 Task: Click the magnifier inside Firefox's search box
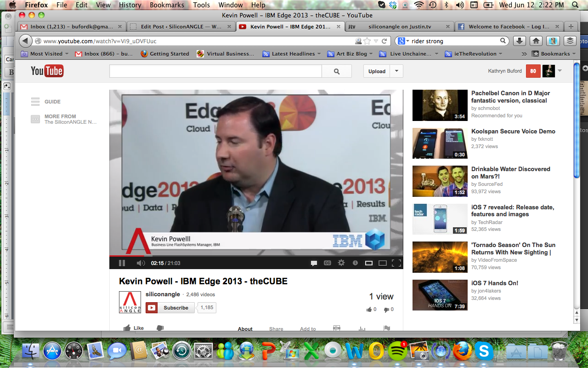click(503, 41)
